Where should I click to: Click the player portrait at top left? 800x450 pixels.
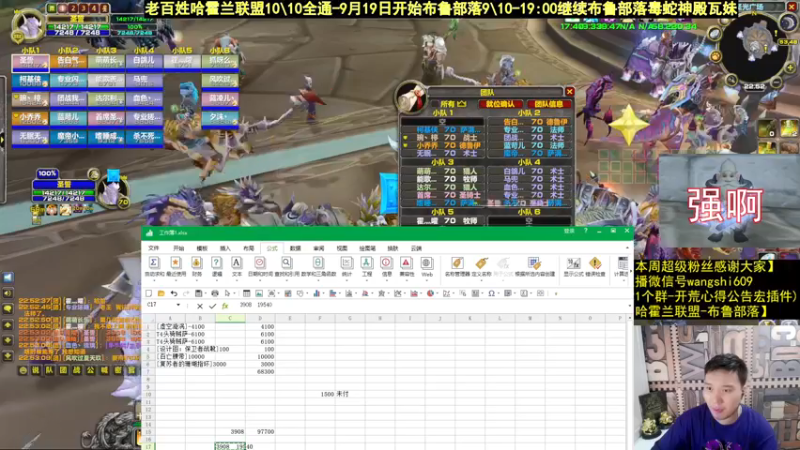[28, 24]
